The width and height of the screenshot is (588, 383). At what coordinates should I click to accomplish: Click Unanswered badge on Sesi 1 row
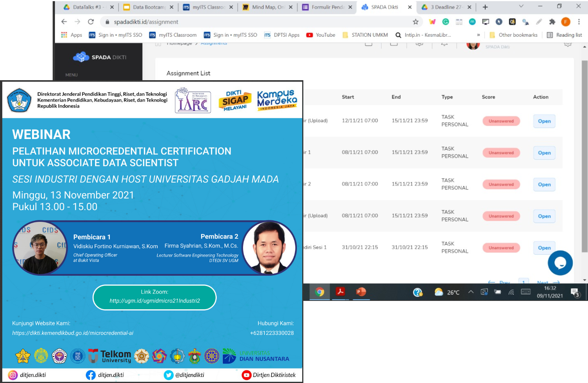coord(501,248)
